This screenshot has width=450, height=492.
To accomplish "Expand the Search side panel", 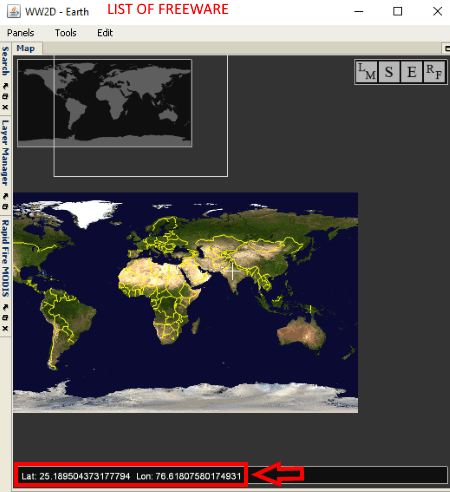I will [5, 61].
